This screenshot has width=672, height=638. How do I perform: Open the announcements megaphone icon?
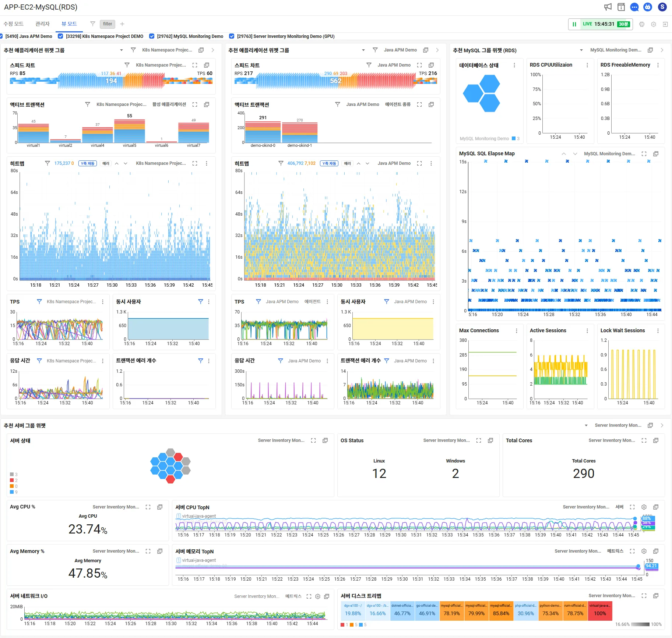[608, 7]
